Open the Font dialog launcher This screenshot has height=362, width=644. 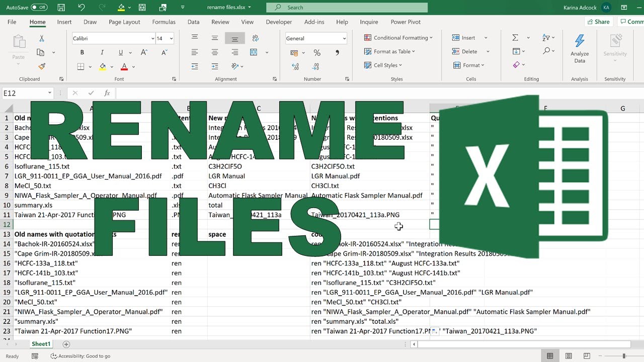click(174, 79)
